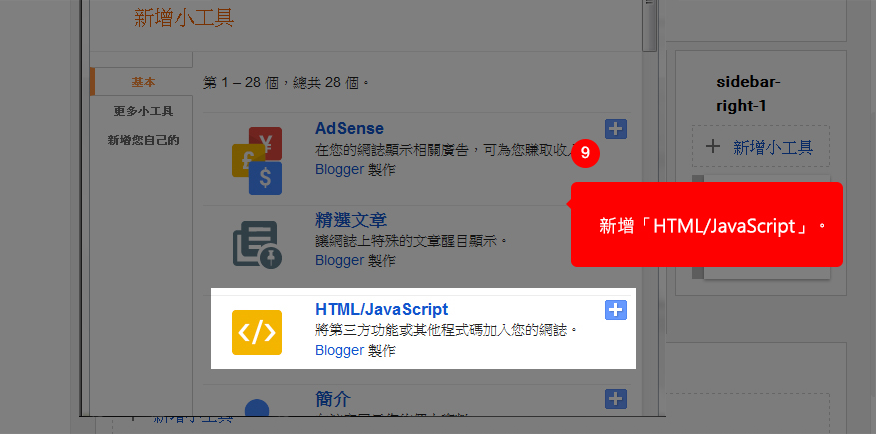Click the text 第 1 – 28 個，總共 28 個。

(x=287, y=84)
